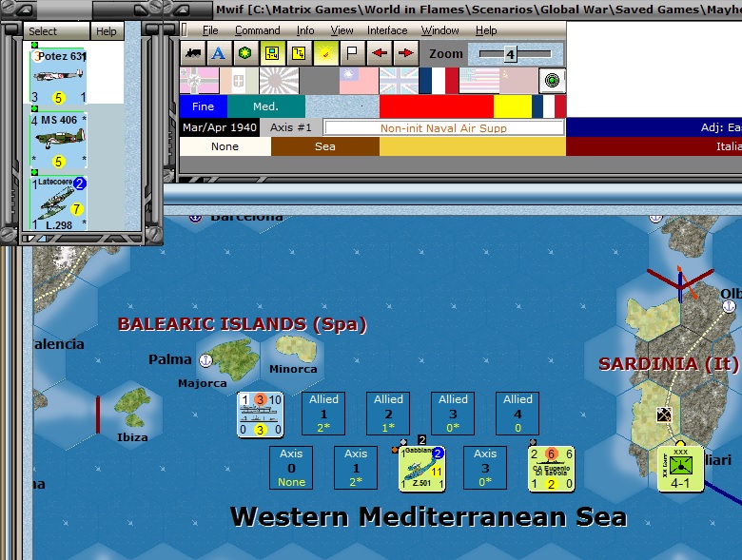742x560 pixels.
Task: Toggle the yellow unit-counter display button
Action: click(272, 53)
